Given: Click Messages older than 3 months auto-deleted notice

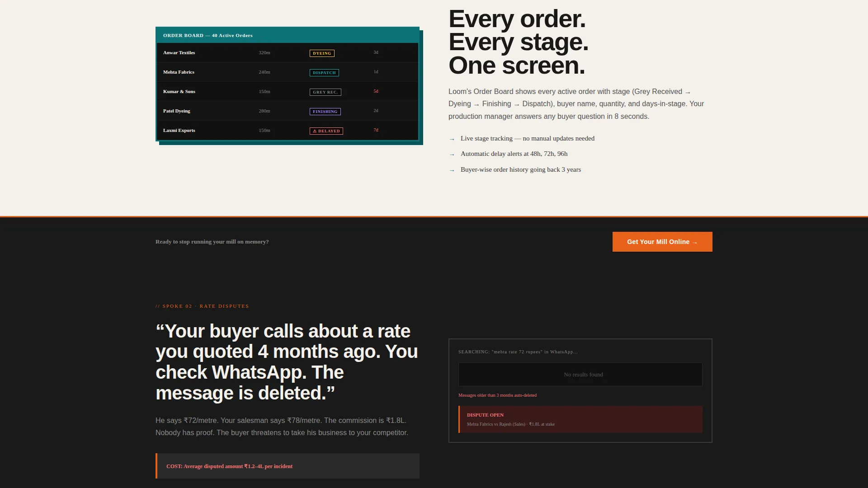Looking at the screenshot, I should 497,395.
